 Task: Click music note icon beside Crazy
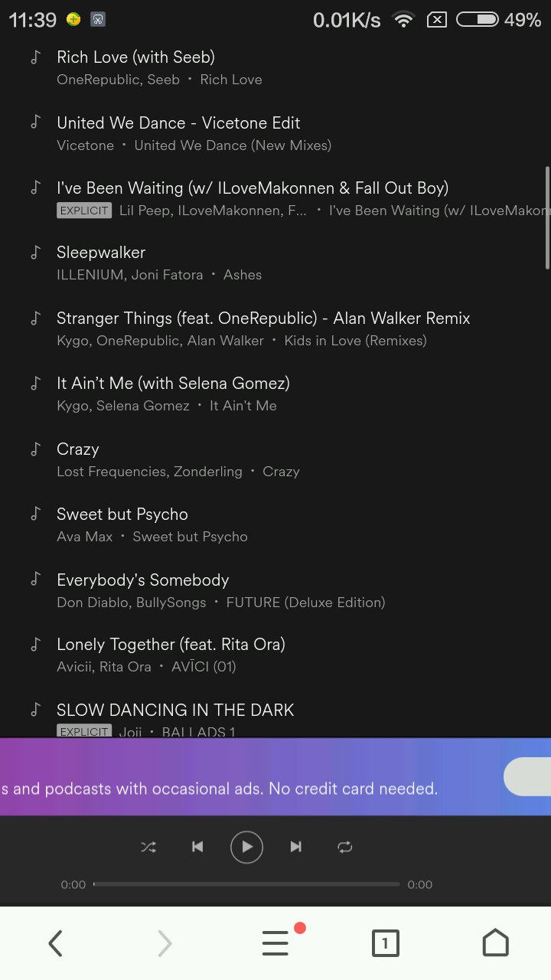pyautogui.click(x=35, y=449)
